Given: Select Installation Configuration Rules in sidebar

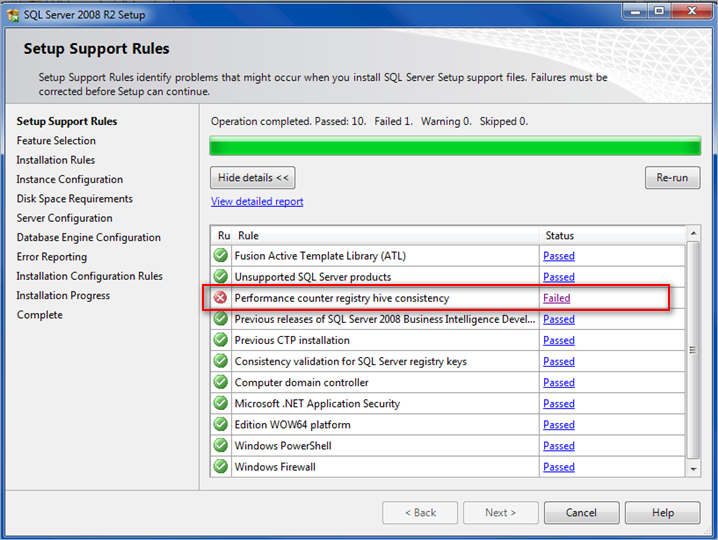Looking at the screenshot, I should [90, 276].
